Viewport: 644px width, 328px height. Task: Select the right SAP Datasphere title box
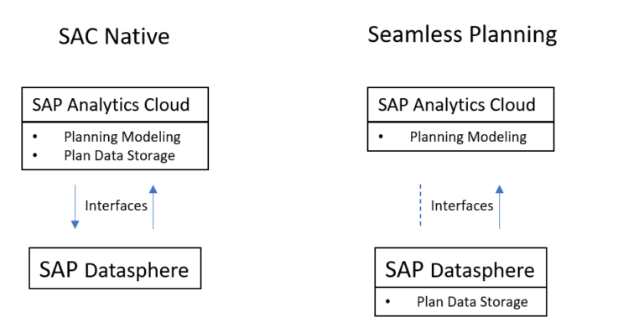pyautogui.click(x=461, y=268)
